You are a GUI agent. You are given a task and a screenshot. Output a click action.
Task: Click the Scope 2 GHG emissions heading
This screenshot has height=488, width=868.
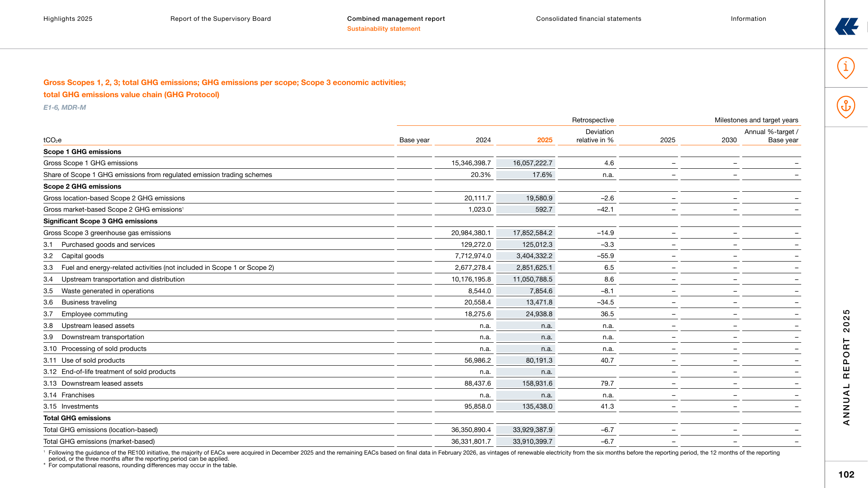tap(82, 187)
